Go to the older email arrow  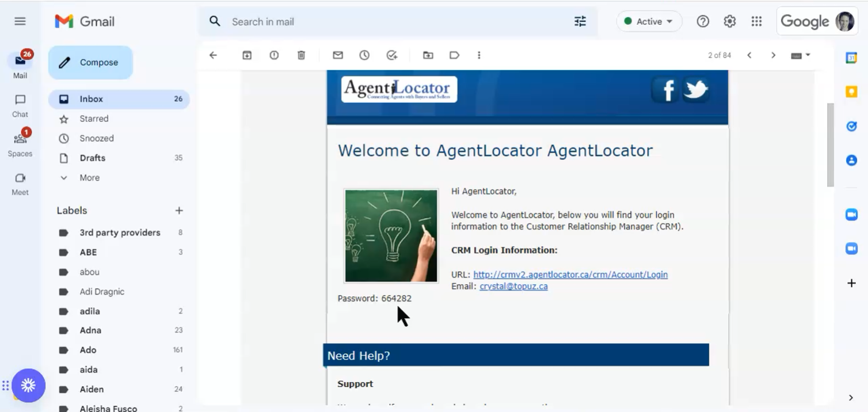(773, 55)
